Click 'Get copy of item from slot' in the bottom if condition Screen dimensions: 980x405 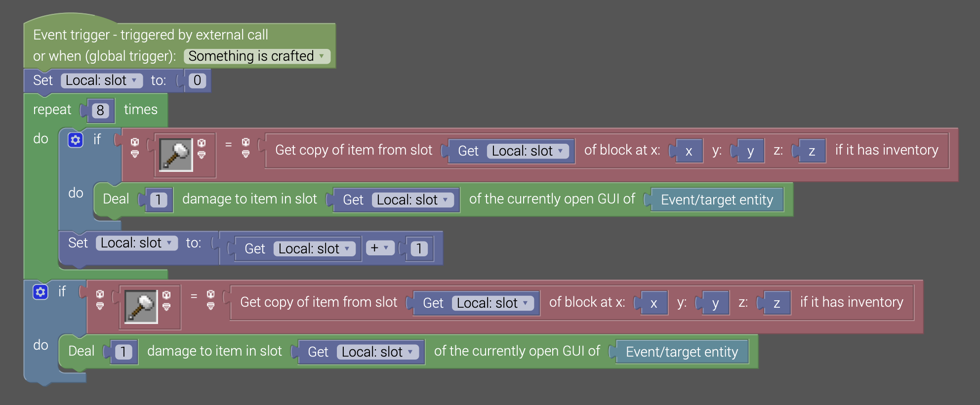319,302
